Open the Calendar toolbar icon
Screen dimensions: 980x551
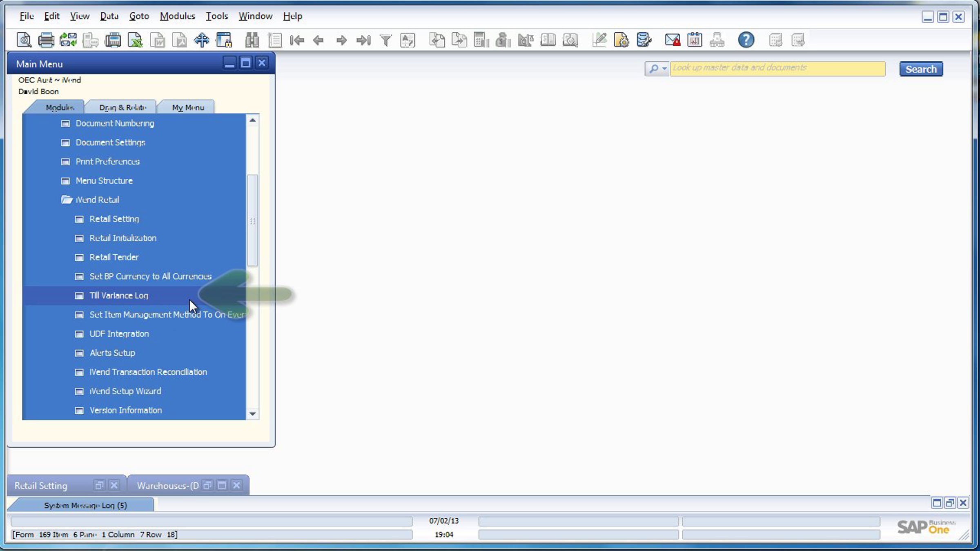click(694, 40)
